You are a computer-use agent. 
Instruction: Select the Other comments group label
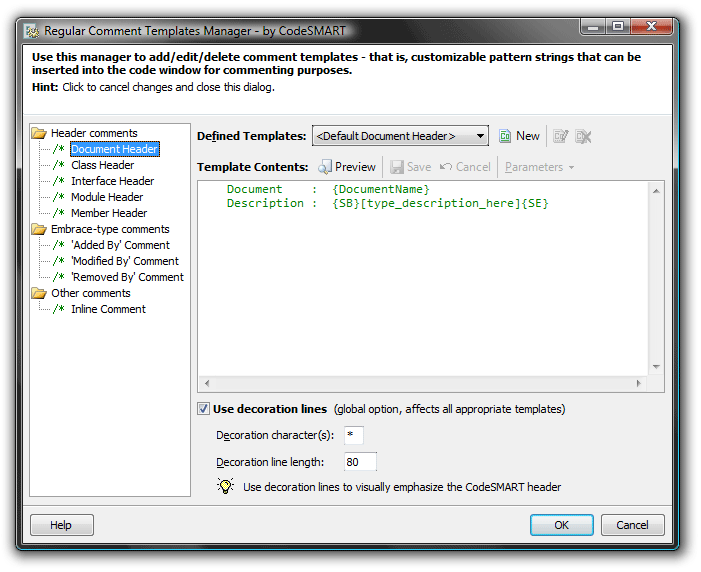tap(91, 293)
